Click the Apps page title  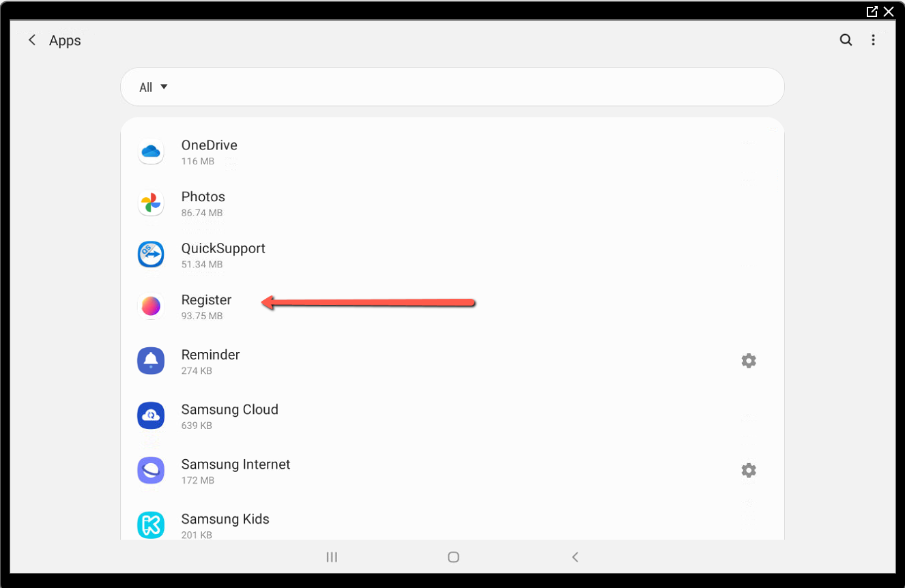65,41
